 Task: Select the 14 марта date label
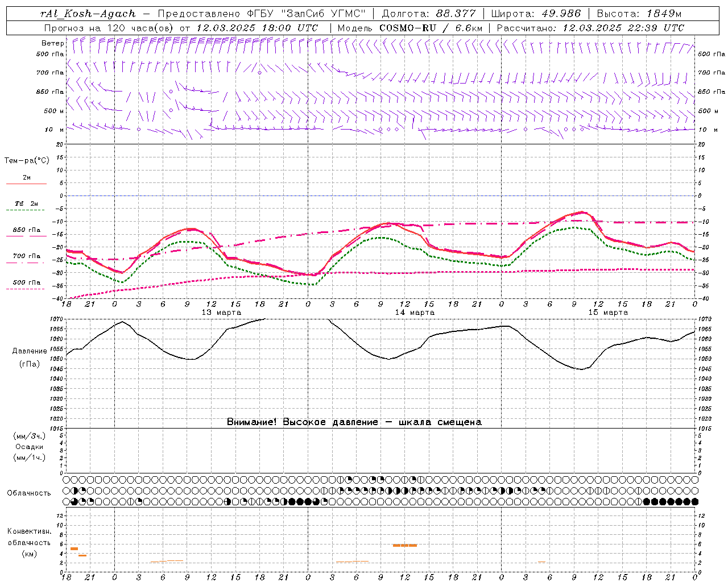tap(415, 313)
